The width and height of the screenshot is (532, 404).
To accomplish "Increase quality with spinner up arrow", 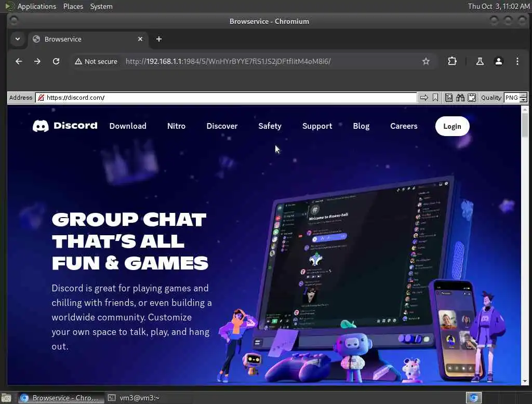I will [524, 96].
